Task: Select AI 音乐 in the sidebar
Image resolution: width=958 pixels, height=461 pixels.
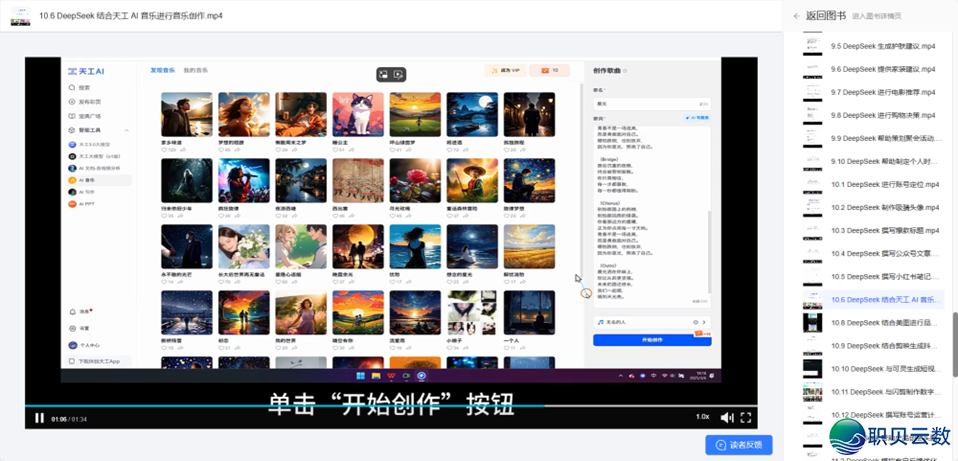Action: point(99,180)
